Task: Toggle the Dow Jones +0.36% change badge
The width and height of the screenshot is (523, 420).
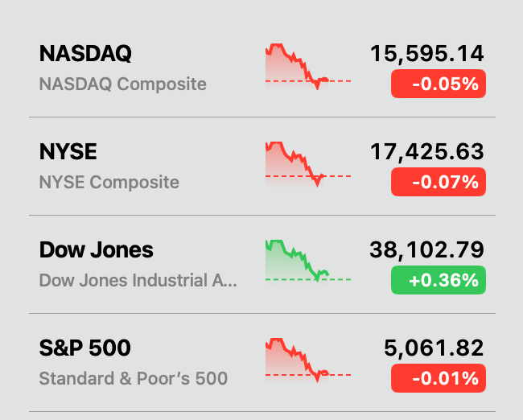Action: pyautogui.click(x=439, y=280)
